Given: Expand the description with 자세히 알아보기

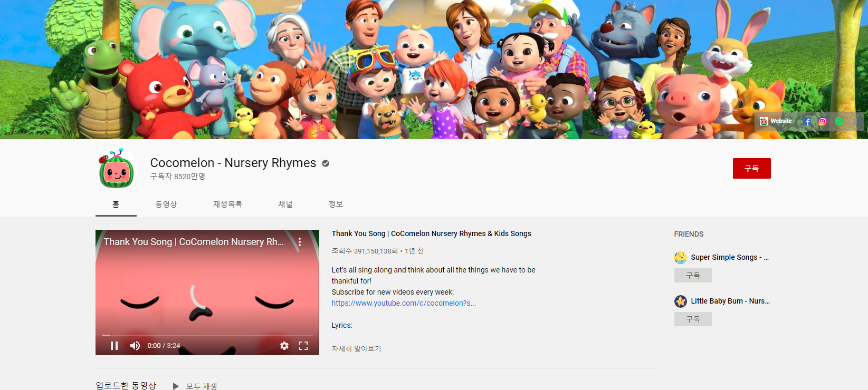Looking at the screenshot, I should (356, 348).
